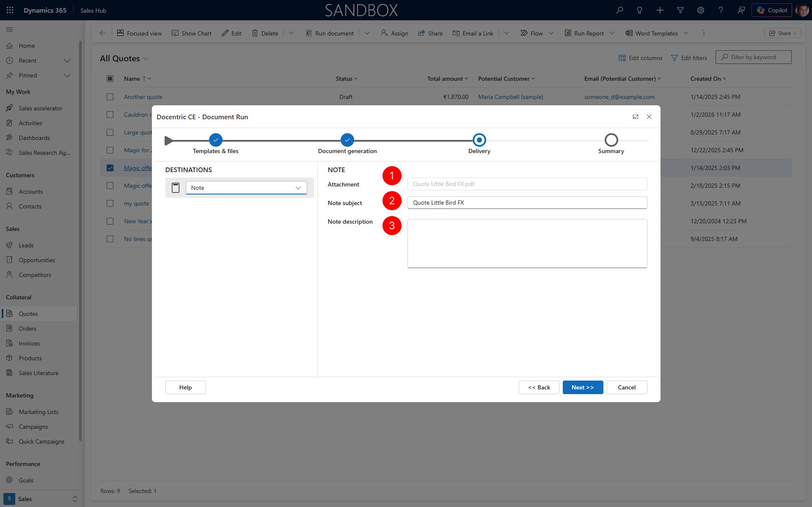Click the Next >> button
This screenshot has width=812, height=507.
(583, 387)
